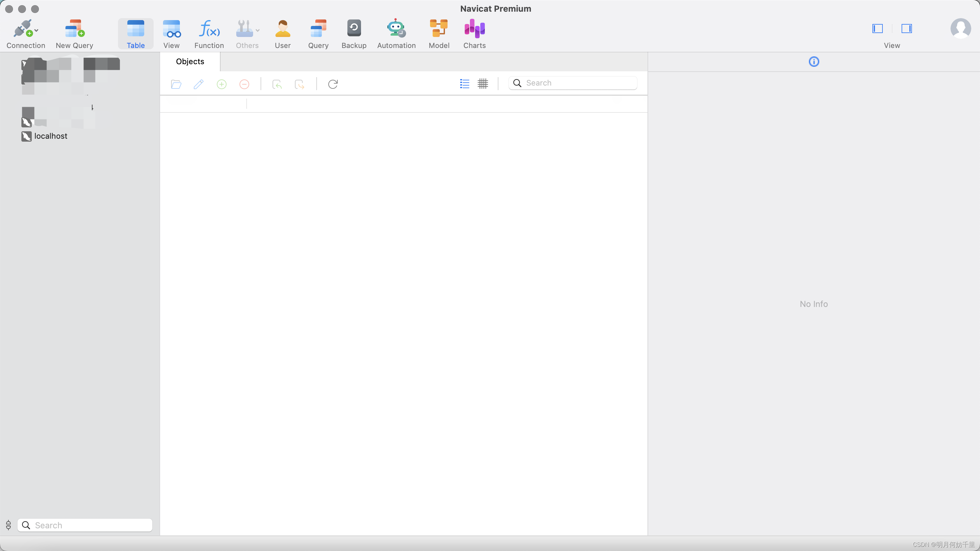Viewport: 980px width, 551px height.
Task: Switch to grid detail view mode
Action: 483,83
